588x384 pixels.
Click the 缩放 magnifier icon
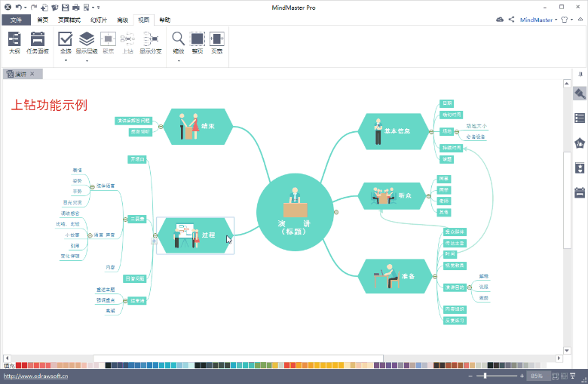[x=178, y=38]
